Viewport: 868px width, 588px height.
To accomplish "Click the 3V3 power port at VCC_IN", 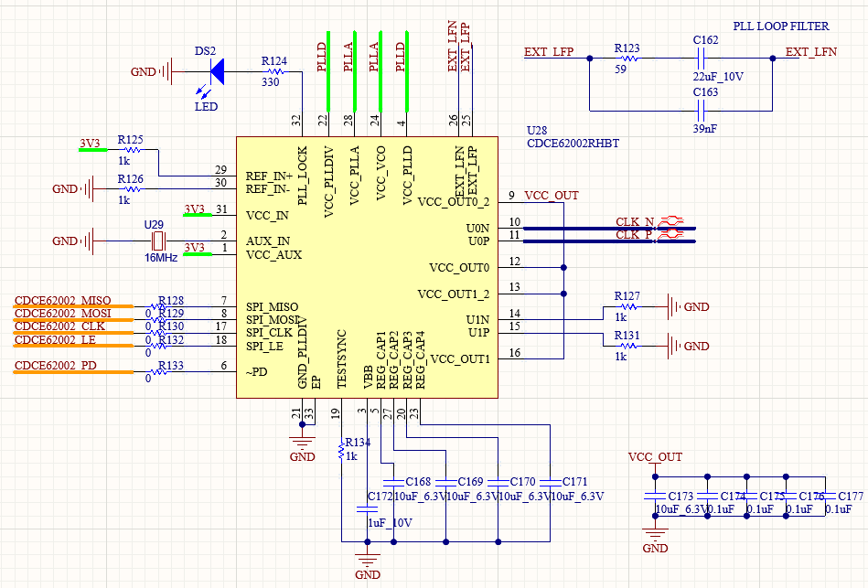I will click(x=197, y=209).
